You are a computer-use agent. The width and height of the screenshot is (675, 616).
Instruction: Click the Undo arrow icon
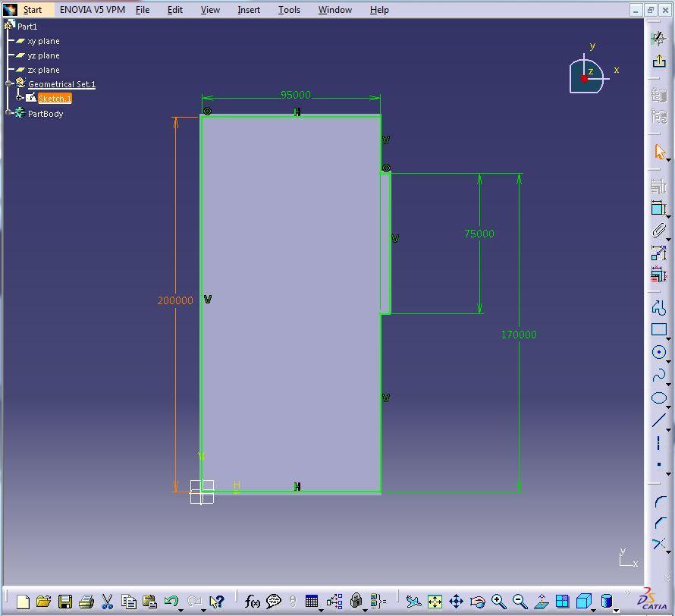click(171, 601)
